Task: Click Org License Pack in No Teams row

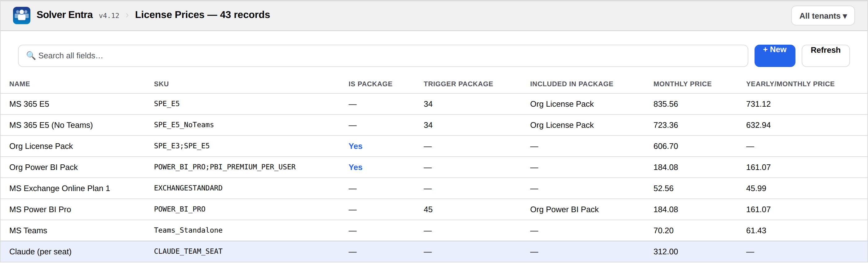Action: pos(561,125)
